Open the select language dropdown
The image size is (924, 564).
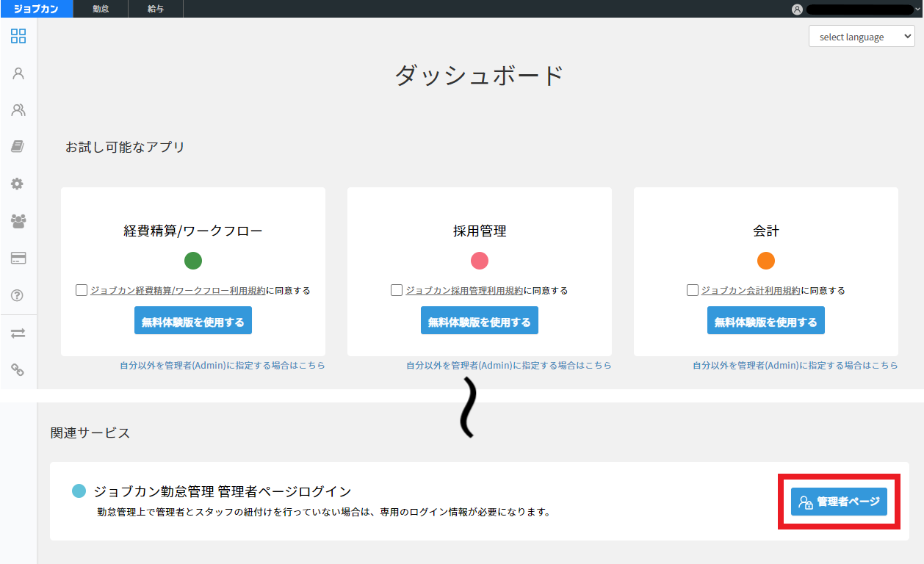point(862,37)
